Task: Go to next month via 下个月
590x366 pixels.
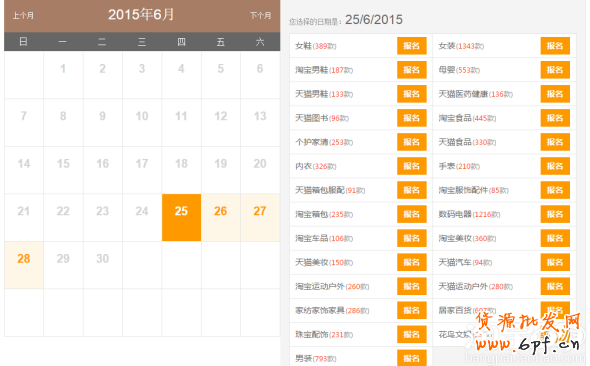Action: click(260, 15)
